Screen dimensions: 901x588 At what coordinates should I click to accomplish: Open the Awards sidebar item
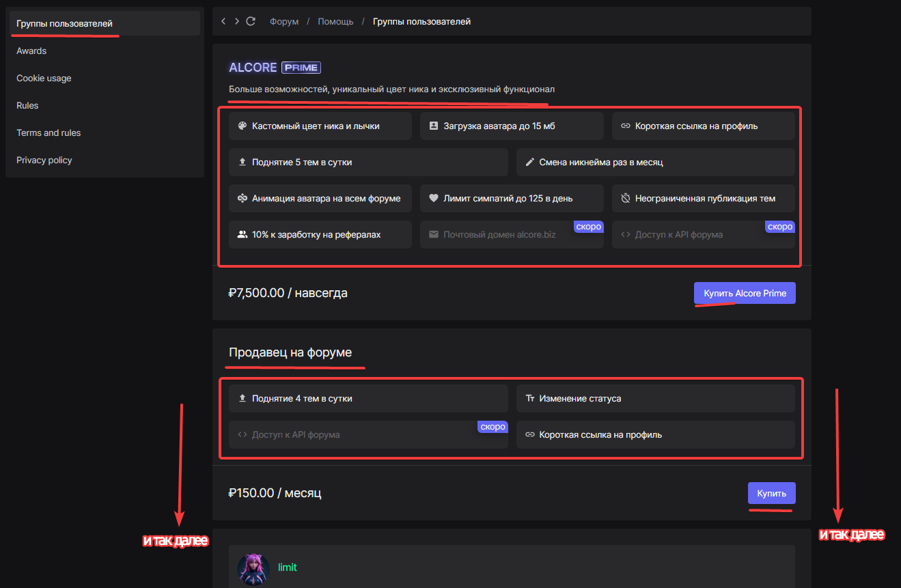click(x=31, y=51)
